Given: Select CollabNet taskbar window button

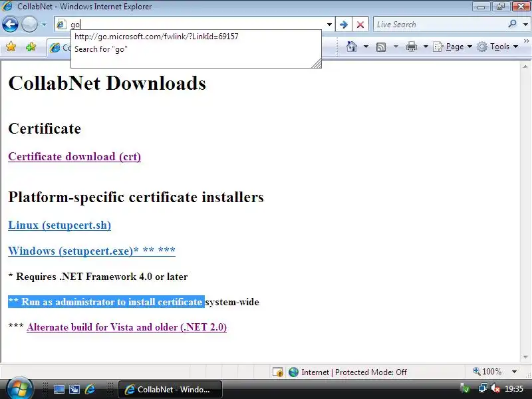Looking at the screenshot, I should click(170, 390).
